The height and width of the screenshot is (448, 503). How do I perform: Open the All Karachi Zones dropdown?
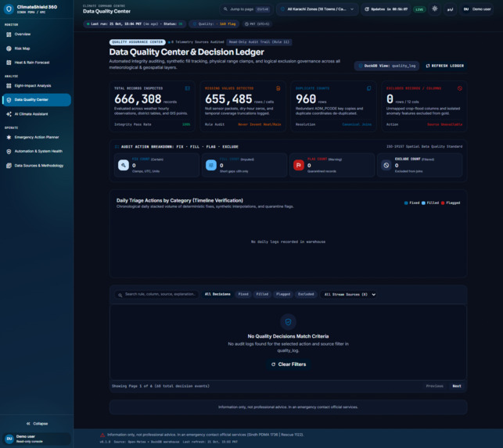[318, 9]
